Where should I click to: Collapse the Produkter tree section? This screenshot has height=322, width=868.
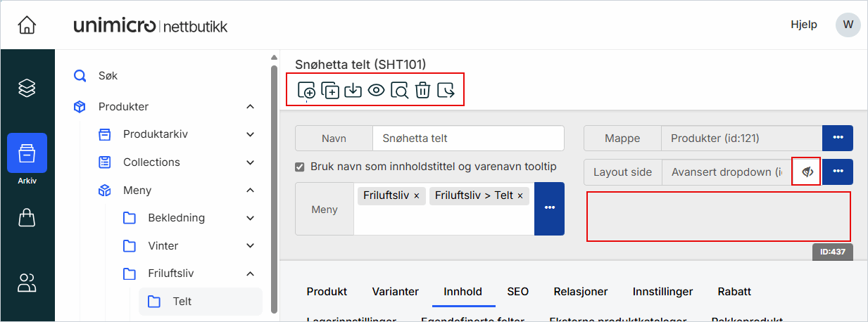[x=250, y=107]
